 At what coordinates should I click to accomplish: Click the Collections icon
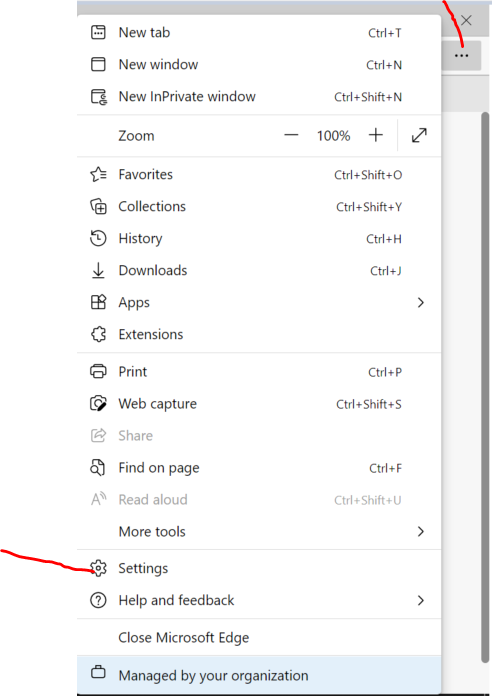pos(99,206)
